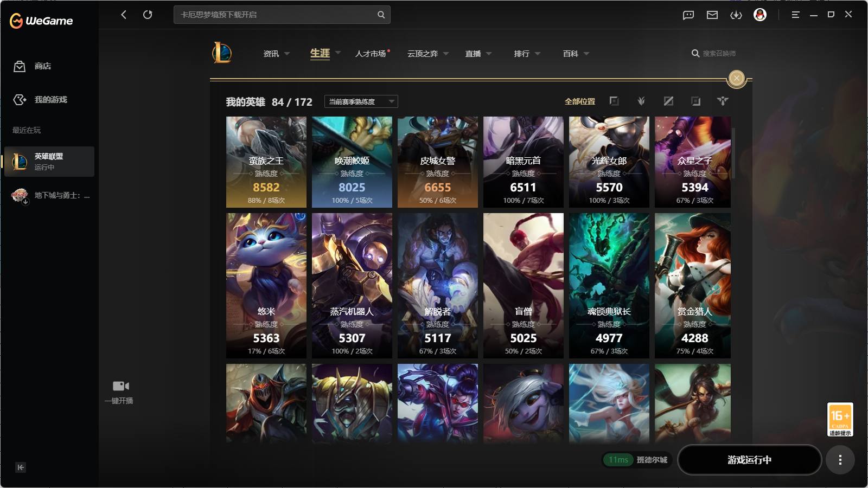This screenshot has width=868, height=488.
Task: Click the League of Legends logo icon
Action: click(222, 53)
